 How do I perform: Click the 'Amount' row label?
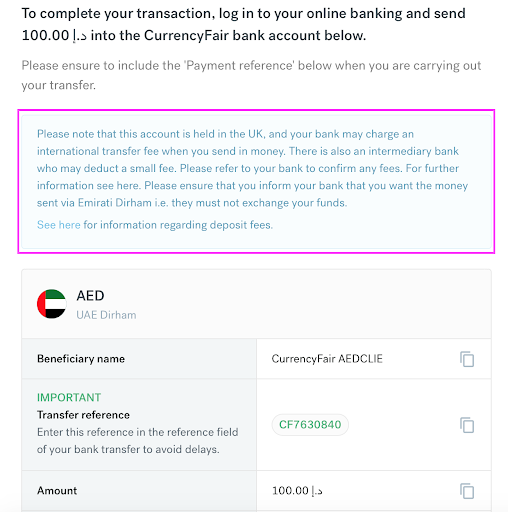coord(57,491)
